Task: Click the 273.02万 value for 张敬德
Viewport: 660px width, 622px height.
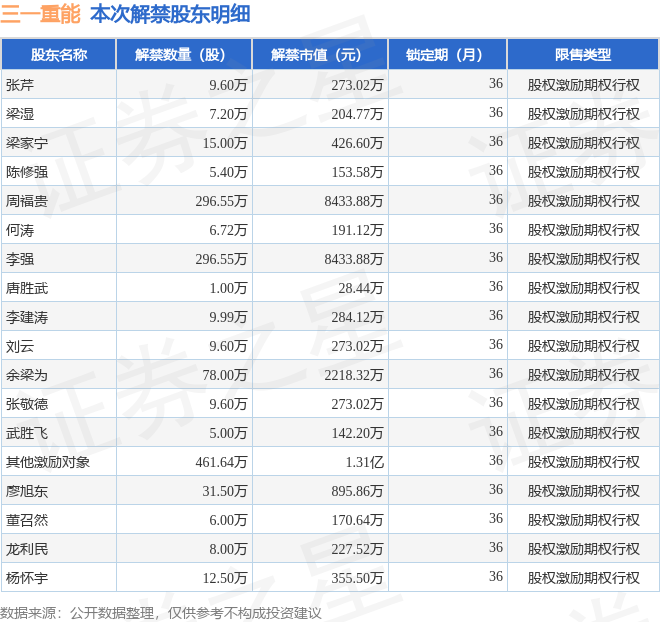Action: point(357,404)
